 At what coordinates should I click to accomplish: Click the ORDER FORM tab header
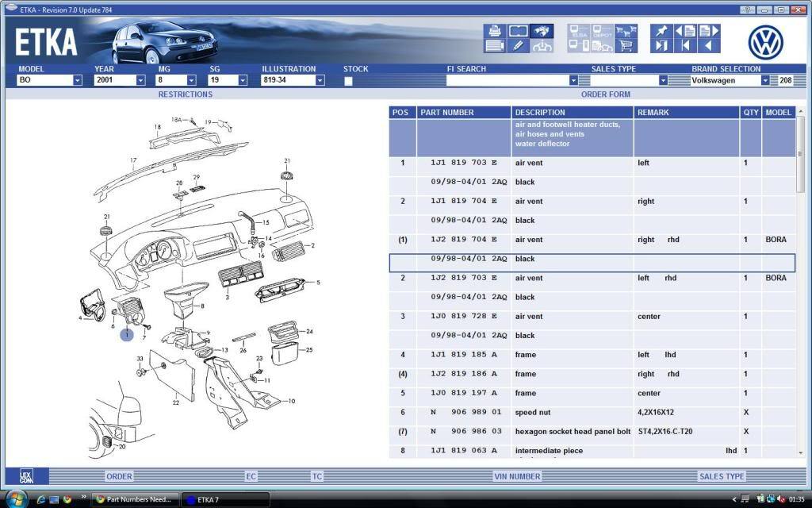point(605,94)
